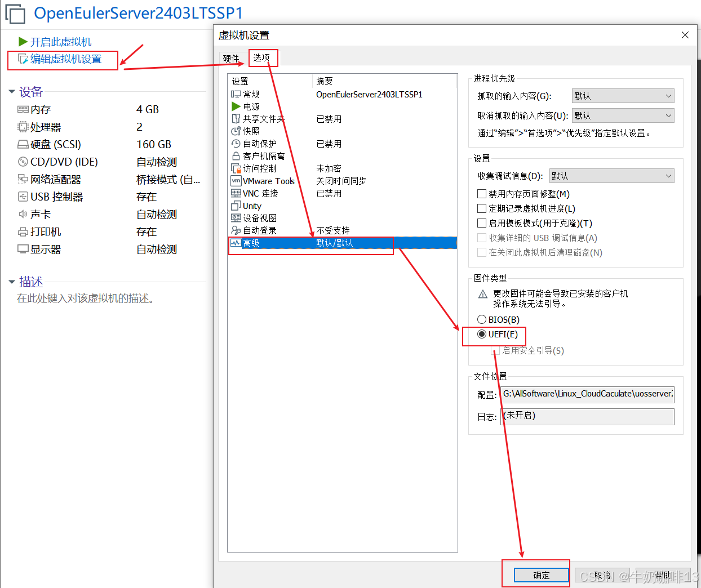Screen dimensions: 701x588
Task: Click the CD/DVD (IDE) disc icon
Action: (x=23, y=162)
